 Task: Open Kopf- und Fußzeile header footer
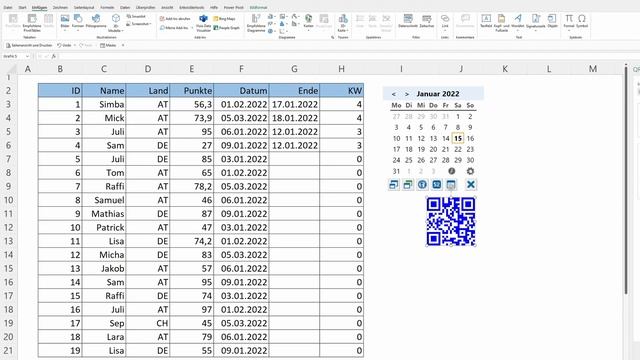point(501,23)
